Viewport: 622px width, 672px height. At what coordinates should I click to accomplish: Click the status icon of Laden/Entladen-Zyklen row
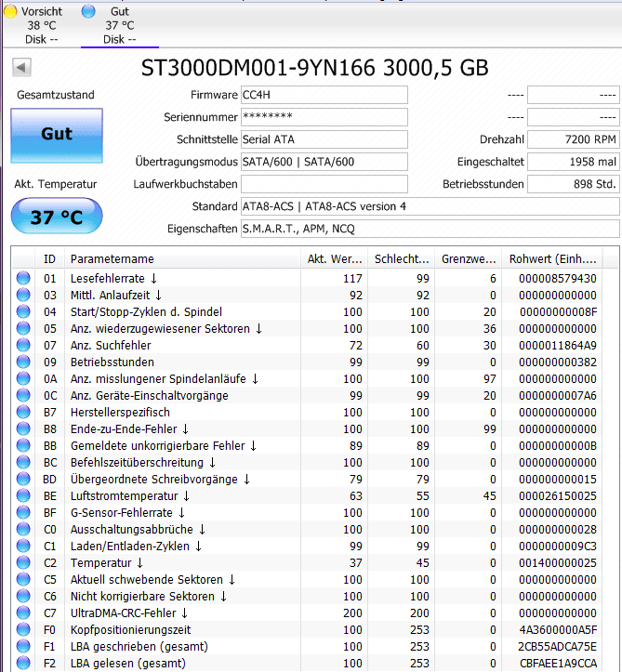pos(23,546)
